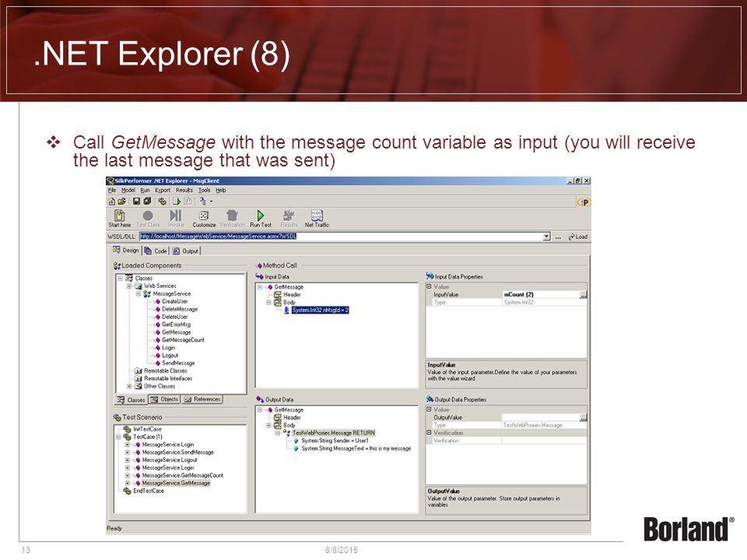Select EndTestCase in Test Scenario
The width and height of the screenshot is (747, 560).
click(x=148, y=491)
